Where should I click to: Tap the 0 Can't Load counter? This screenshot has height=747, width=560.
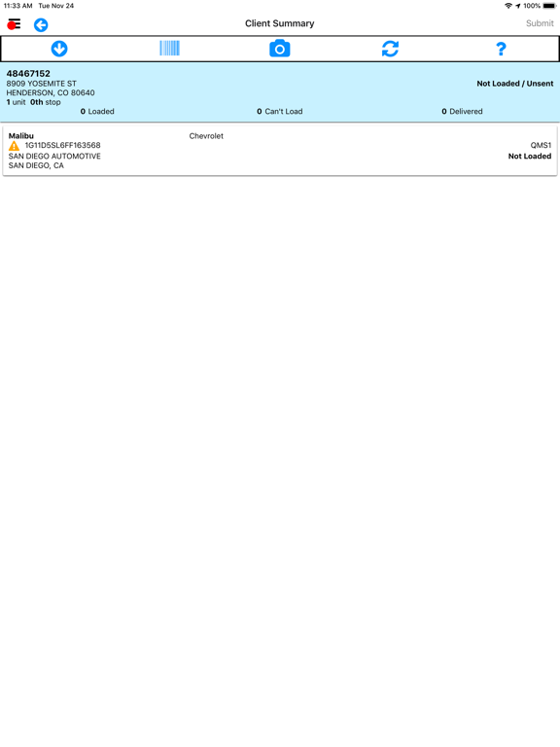(x=280, y=112)
